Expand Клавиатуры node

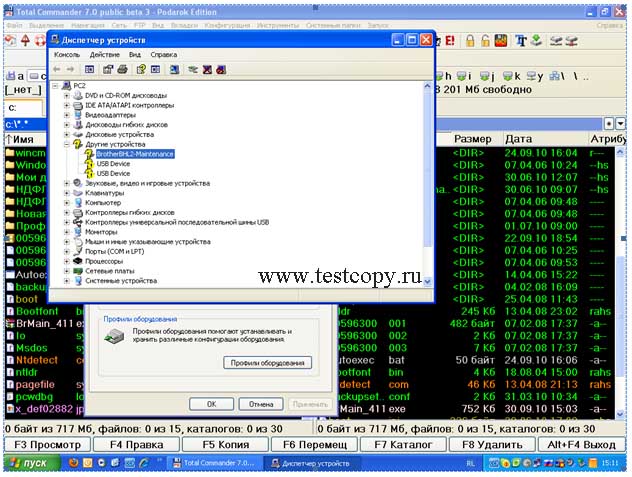[67, 193]
